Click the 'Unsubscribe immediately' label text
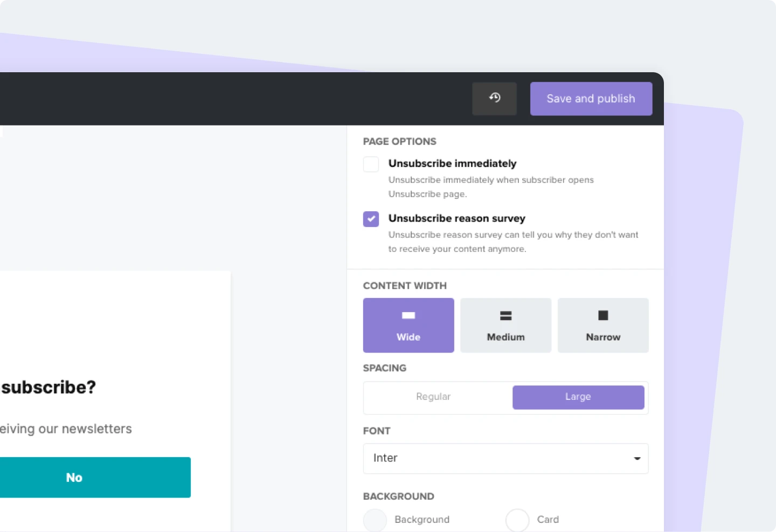Viewport: 776px width, 532px height. point(452,163)
